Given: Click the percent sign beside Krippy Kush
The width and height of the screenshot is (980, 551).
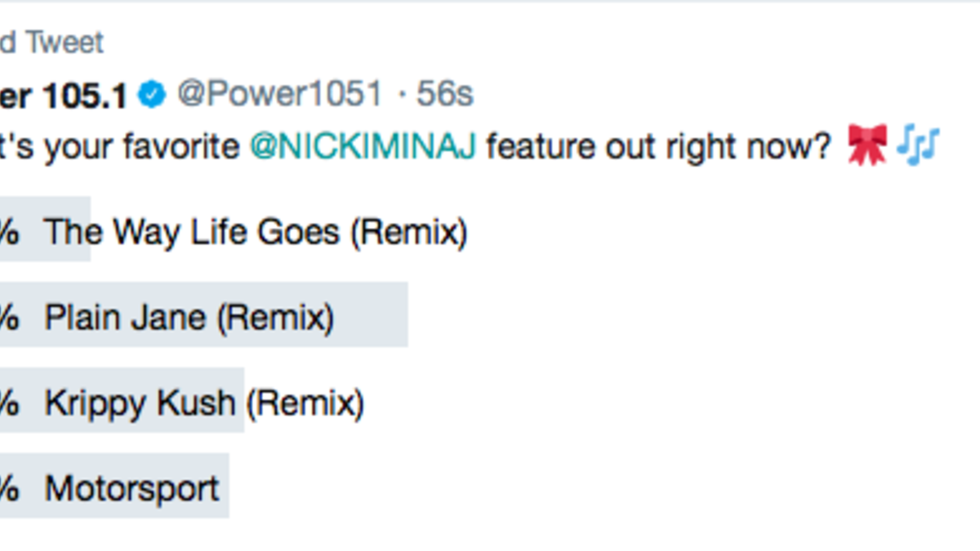Looking at the screenshot, I should click(8, 403).
